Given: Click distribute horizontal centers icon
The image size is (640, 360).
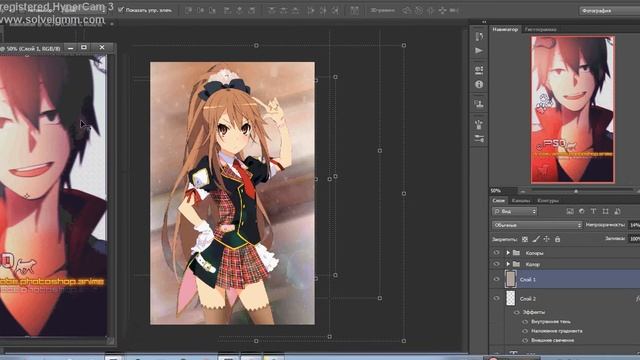Looking at the screenshot, I should click(x=323, y=10).
